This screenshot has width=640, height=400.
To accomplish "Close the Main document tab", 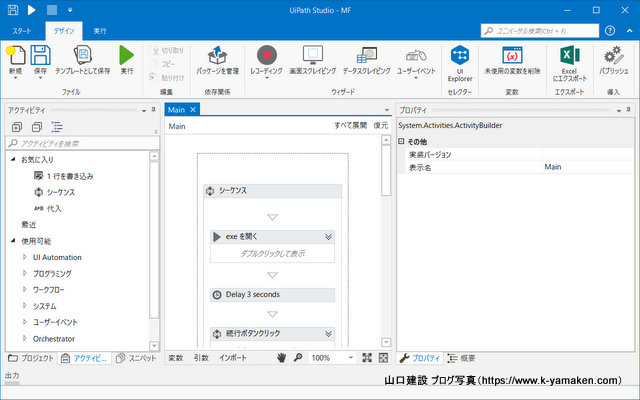I will tap(194, 109).
